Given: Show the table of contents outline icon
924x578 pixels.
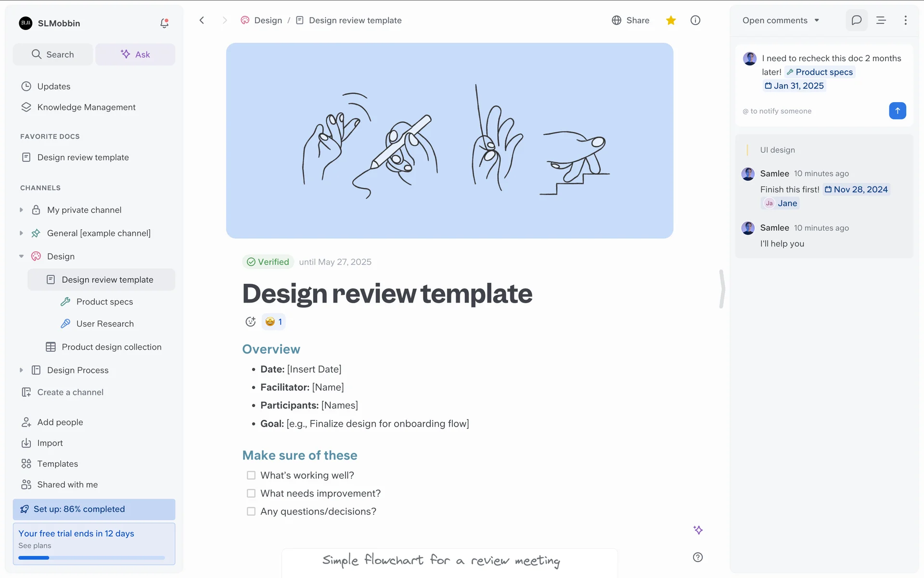Looking at the screenshot, I should (x=881, y=20).
